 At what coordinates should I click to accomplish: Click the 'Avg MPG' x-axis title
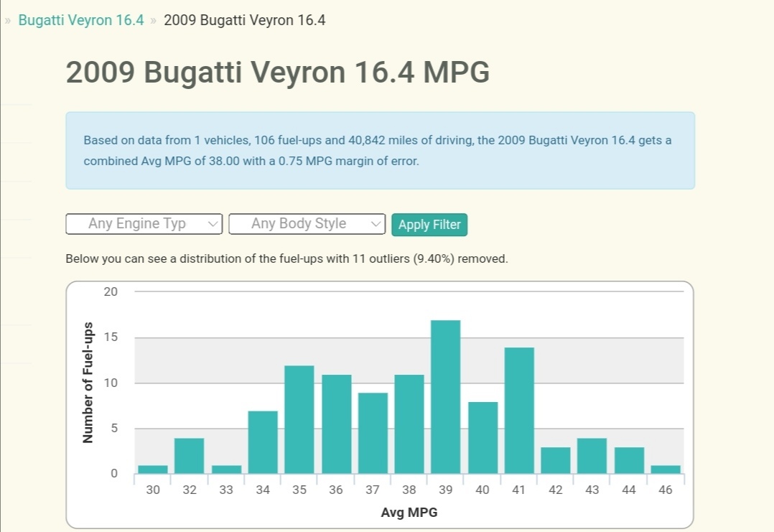tap(409, 513)
